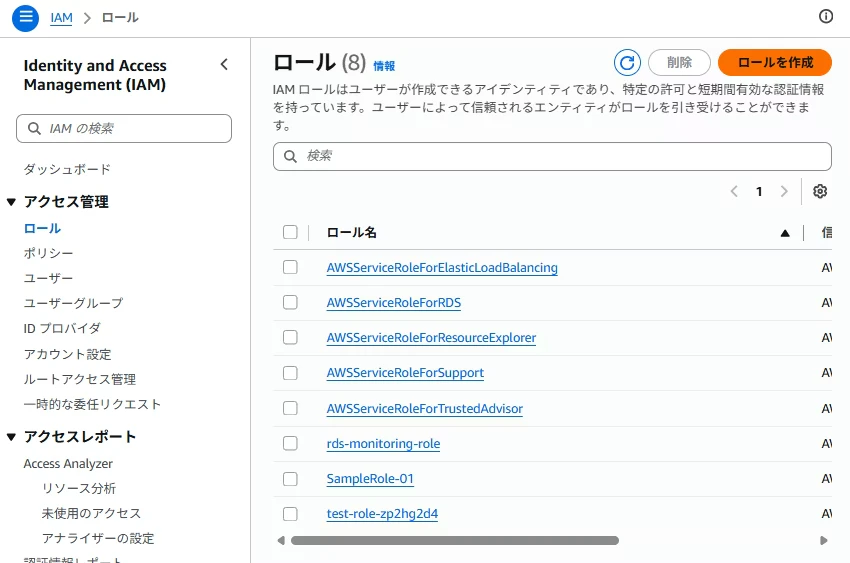This screenshot has height=563, width=850.
Task: Open SampleRole-01 role link
Action: (x=370, y=478)
